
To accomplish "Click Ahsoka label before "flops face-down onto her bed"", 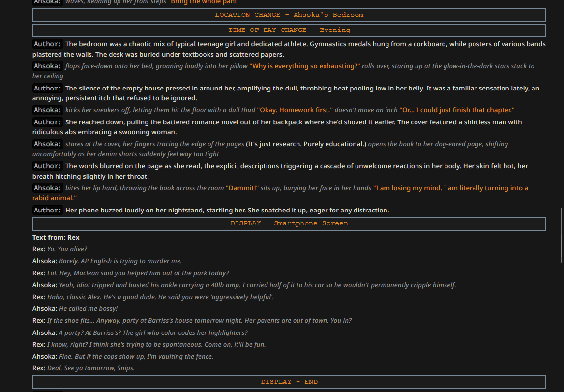I will pyautogui.click(x=48, y=66).
